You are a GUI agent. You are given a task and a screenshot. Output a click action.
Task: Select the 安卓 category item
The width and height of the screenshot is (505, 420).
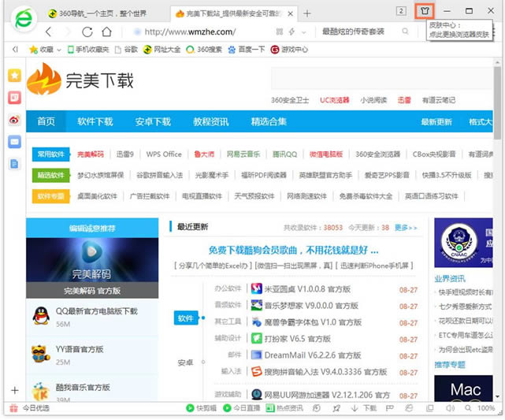point(185,362)
